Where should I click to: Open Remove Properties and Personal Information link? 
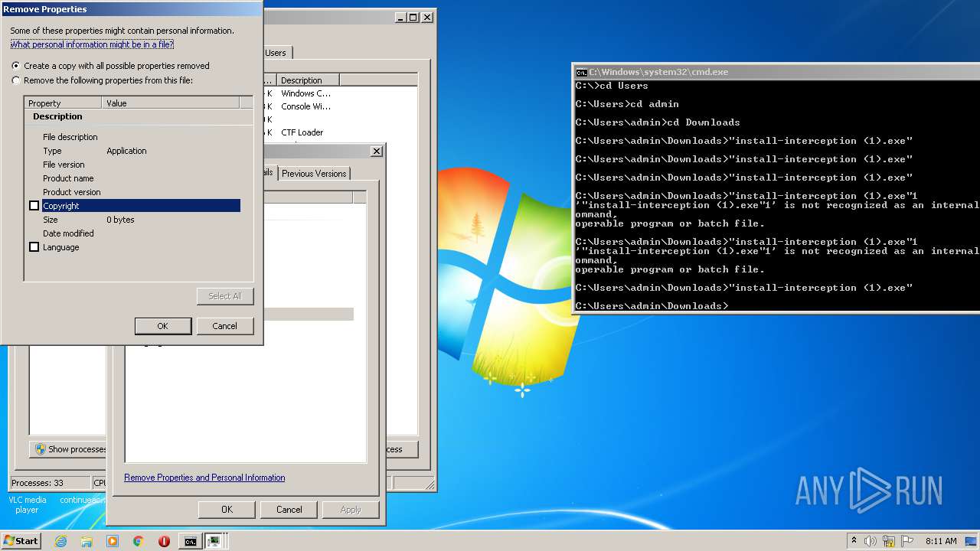click(204, 478)
